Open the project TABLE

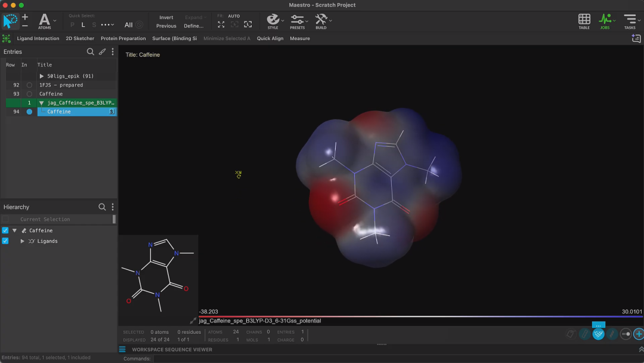pos(584,21)
